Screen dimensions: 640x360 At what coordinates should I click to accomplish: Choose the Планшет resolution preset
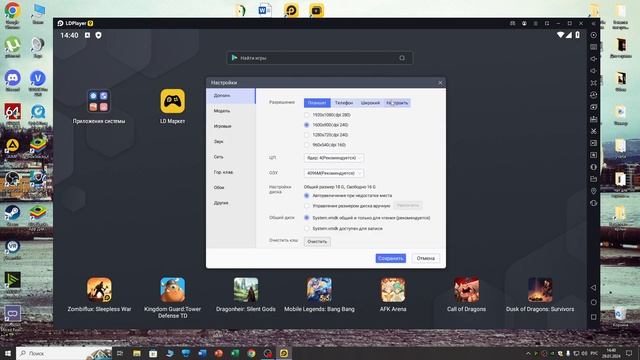point(317,103)
